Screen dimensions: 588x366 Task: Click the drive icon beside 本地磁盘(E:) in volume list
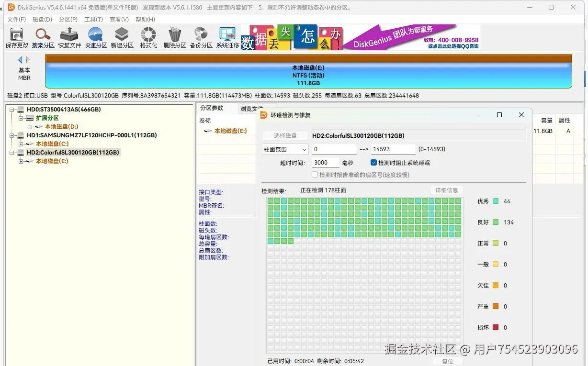(208, 131)
